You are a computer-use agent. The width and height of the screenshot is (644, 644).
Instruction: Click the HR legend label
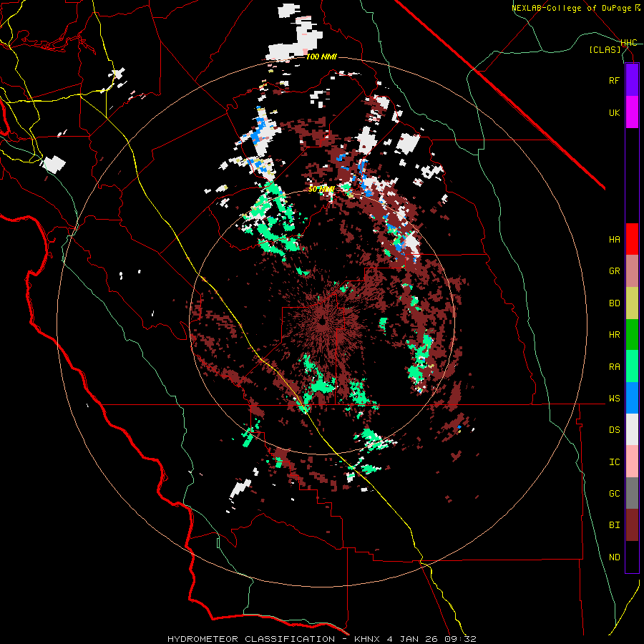[x=614, y=335]
